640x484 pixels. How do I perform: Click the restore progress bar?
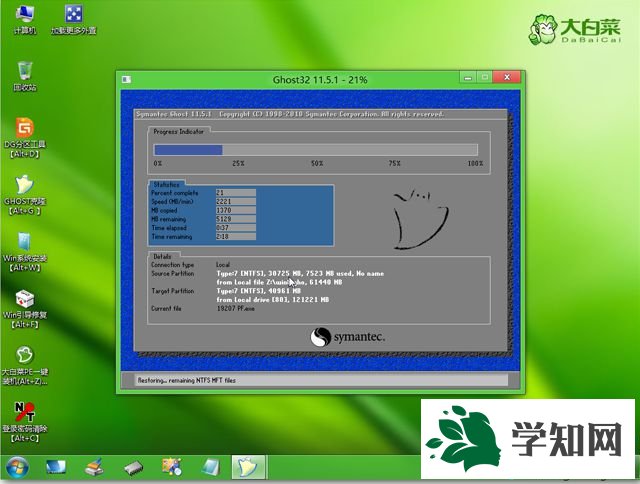316,150
